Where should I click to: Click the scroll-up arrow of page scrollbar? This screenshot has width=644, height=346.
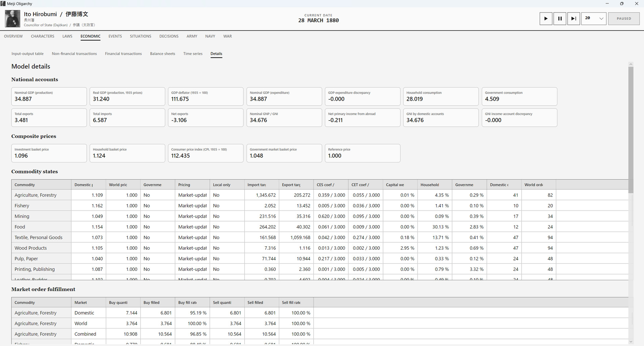(x=631, y=64)
